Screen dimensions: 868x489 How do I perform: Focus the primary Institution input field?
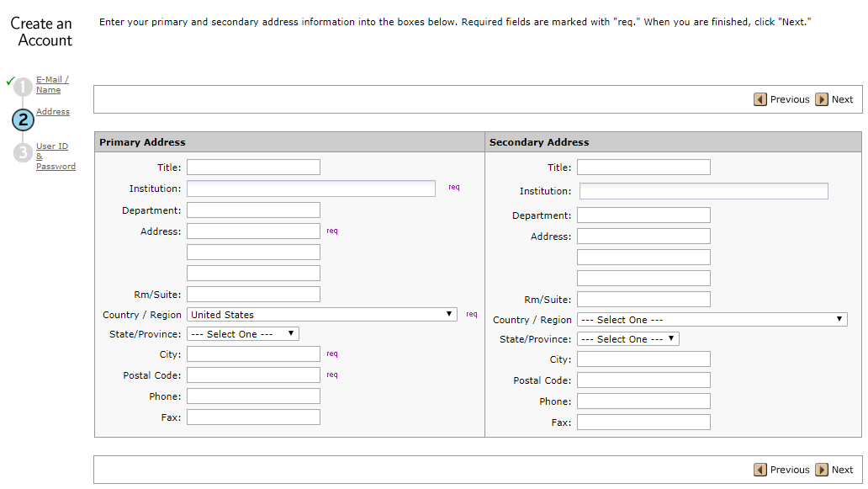[x=310, y=189]
